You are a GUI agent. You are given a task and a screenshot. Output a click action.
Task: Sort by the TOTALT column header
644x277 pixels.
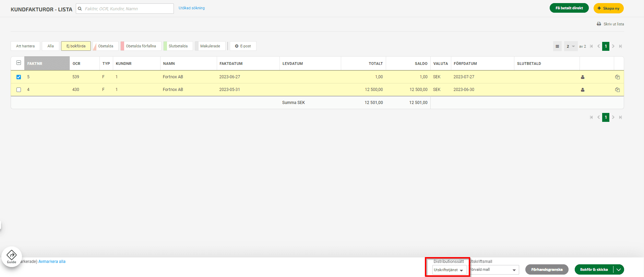tap(363, 64)
